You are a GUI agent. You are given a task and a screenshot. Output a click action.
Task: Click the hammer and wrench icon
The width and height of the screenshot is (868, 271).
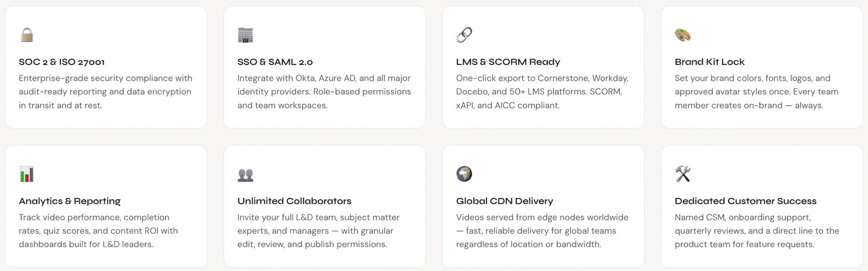(683, 174)
